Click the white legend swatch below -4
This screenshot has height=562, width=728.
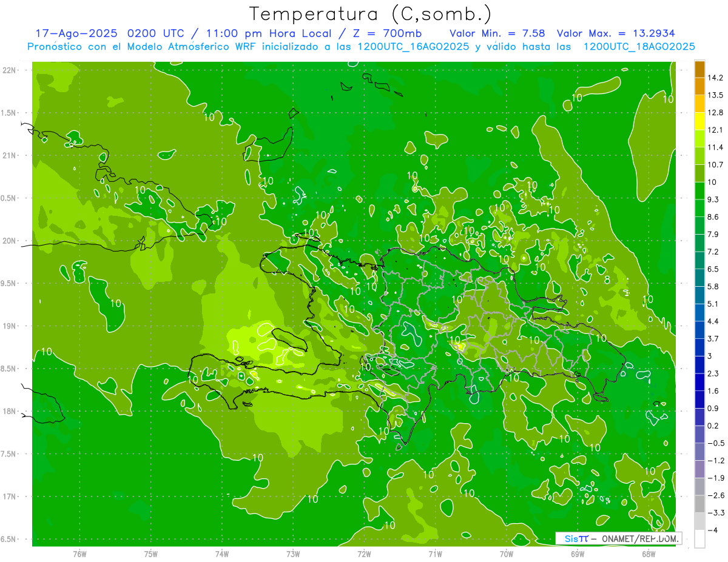[699, 539]
